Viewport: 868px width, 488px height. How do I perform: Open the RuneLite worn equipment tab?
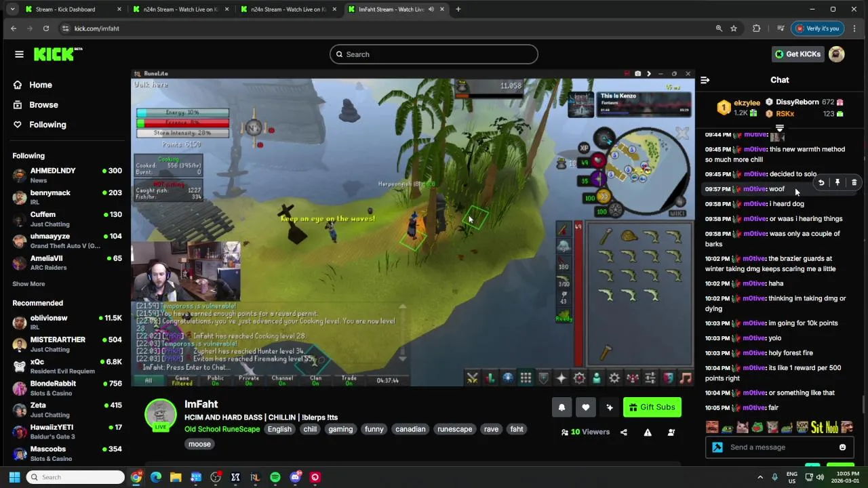543,378
